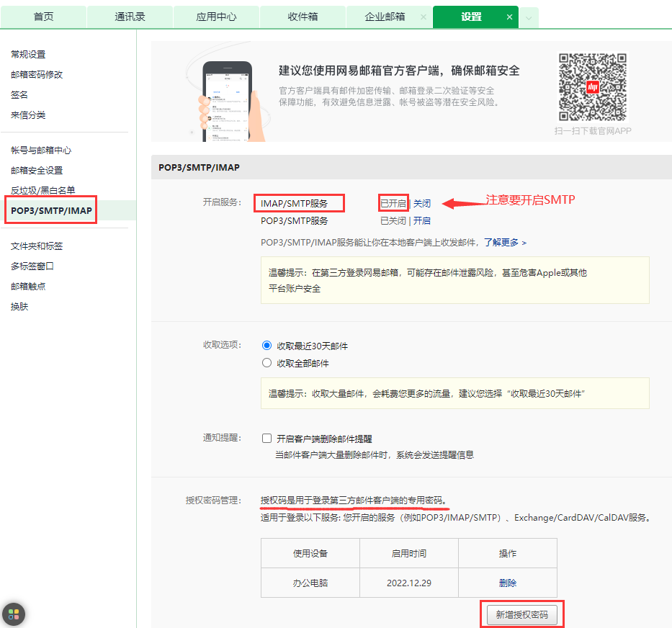The width and height of the screenshot is (672, 628).
Task: Click the floating widget icon at bottom left
Action: tap(12, 614)
